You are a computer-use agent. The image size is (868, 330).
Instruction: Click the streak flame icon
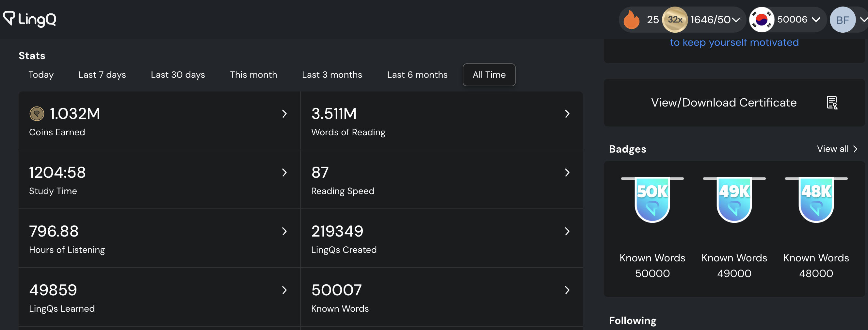point(631,20)
